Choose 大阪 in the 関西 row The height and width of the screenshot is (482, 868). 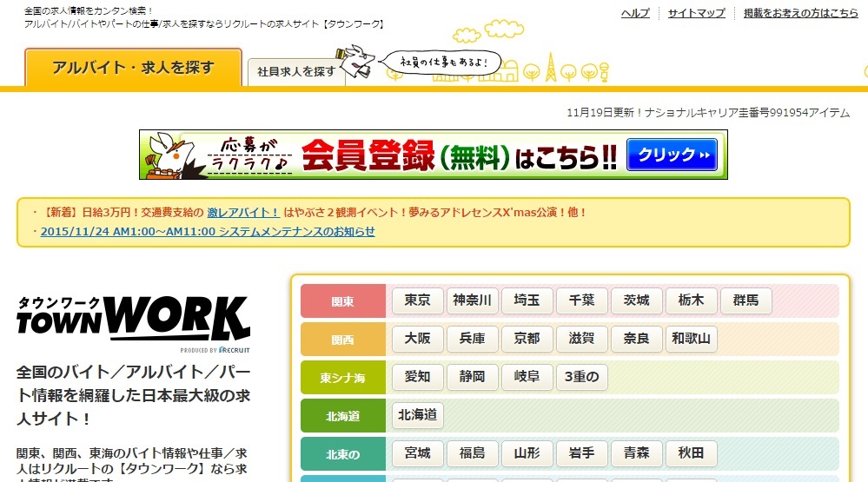pos(417,339)
